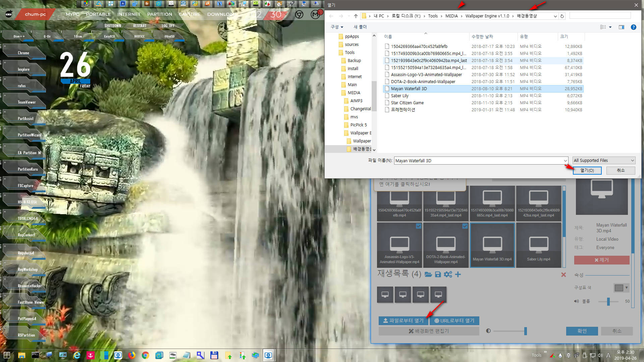Open view options dropdown arrow
Viewport: 644px width, 362px height.
[610, 27]
